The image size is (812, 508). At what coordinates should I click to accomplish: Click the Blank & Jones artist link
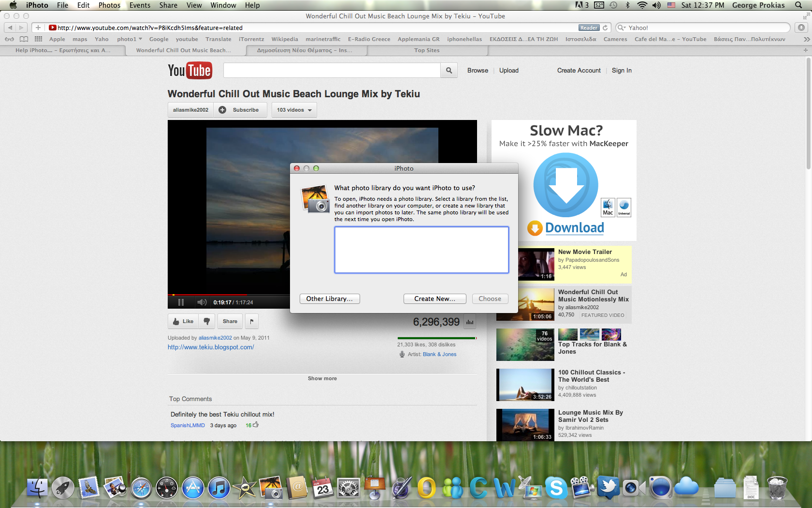click(x=439, y=354)
